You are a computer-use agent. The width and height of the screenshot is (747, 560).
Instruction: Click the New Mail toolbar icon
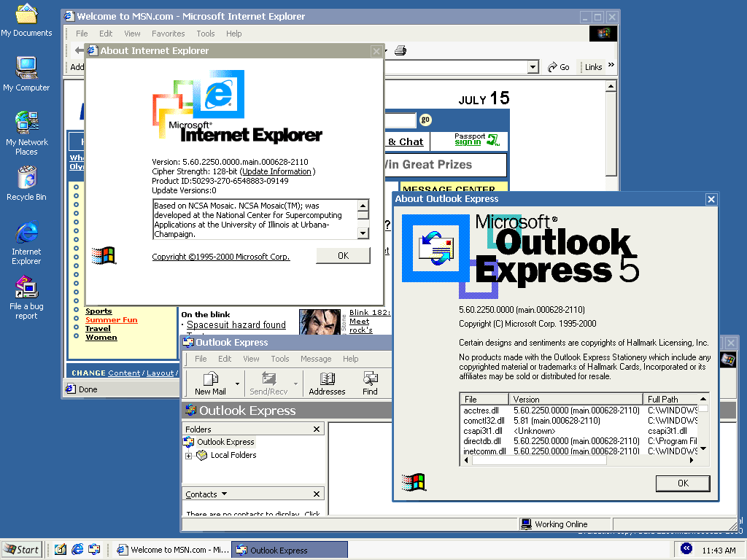coord(210,384)
